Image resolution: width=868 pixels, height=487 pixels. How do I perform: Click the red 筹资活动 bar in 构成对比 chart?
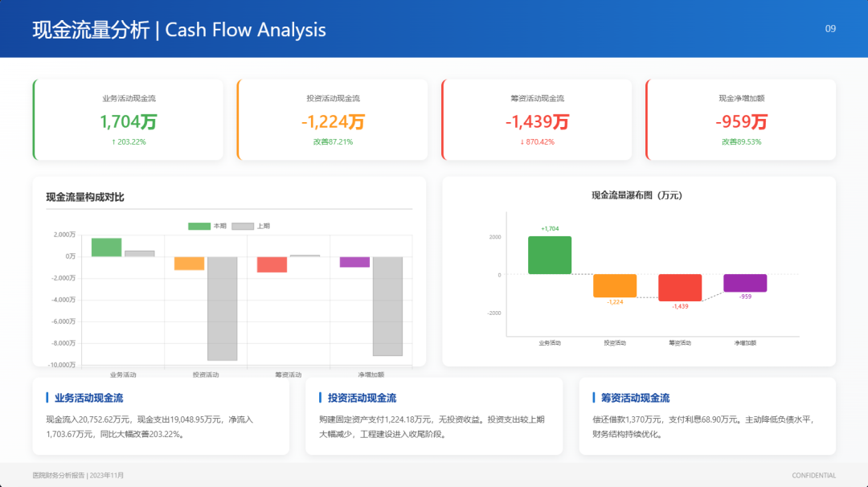[x=272, y=264]
